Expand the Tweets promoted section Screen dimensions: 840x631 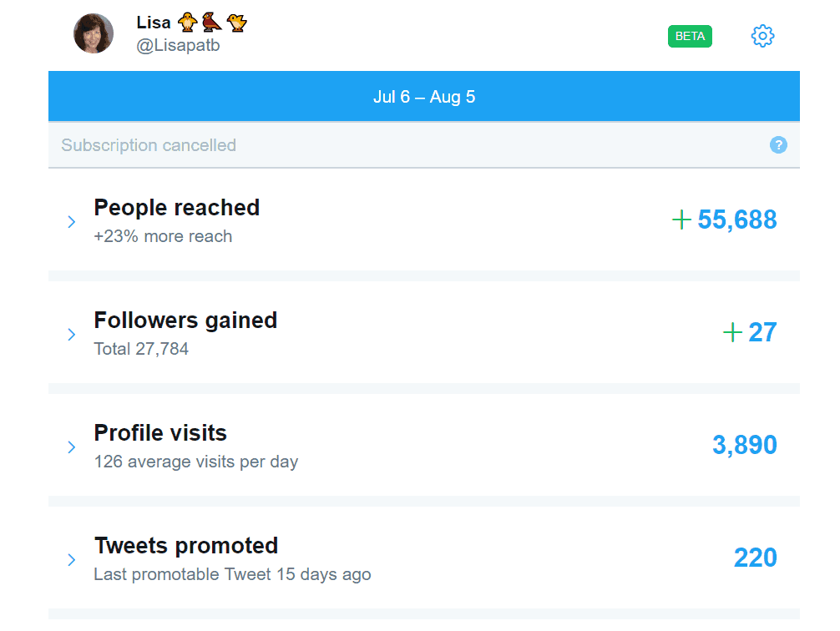click(71, 558)
